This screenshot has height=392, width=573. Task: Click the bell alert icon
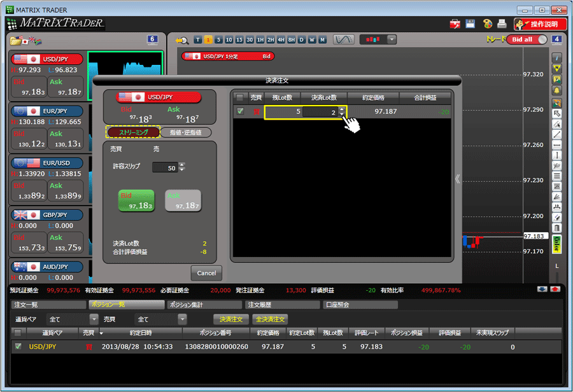pyautogui.click(x=556, y=90)
